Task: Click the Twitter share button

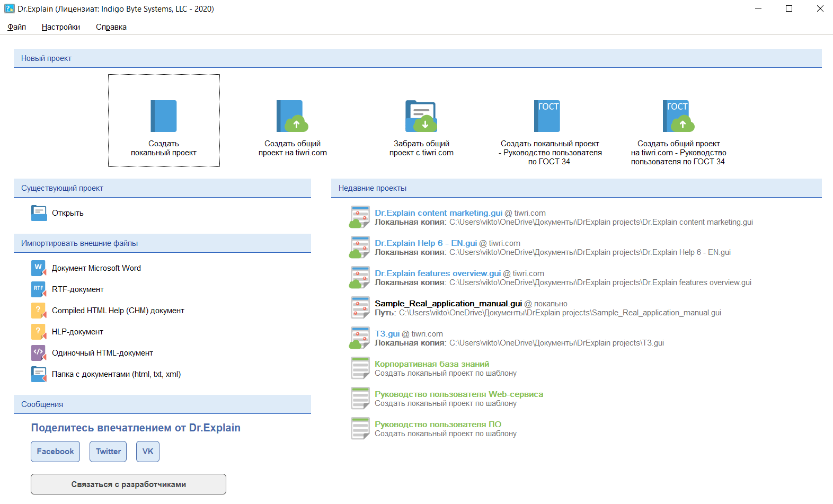Action: pyautogui.click(x=108, y=452)
